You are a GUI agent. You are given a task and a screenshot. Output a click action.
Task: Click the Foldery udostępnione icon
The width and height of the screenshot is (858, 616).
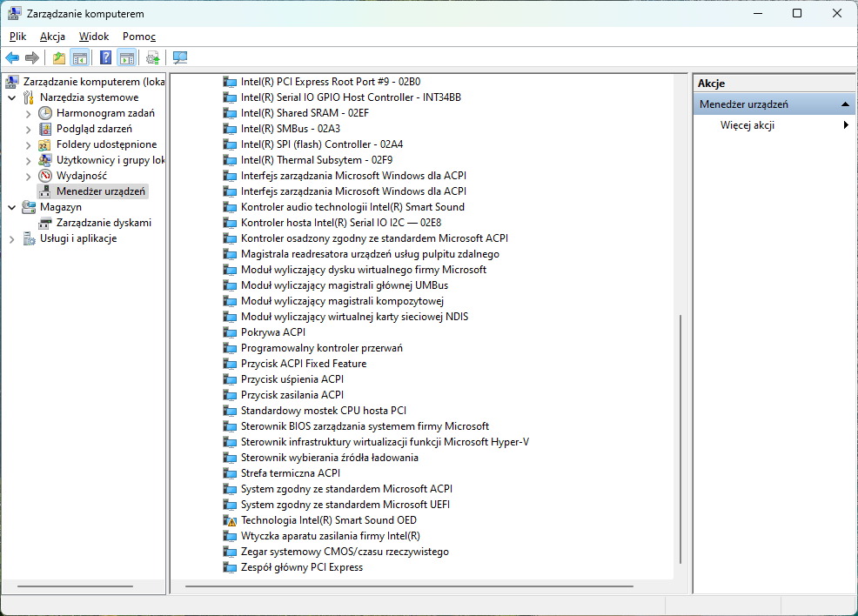click(45, 144)
